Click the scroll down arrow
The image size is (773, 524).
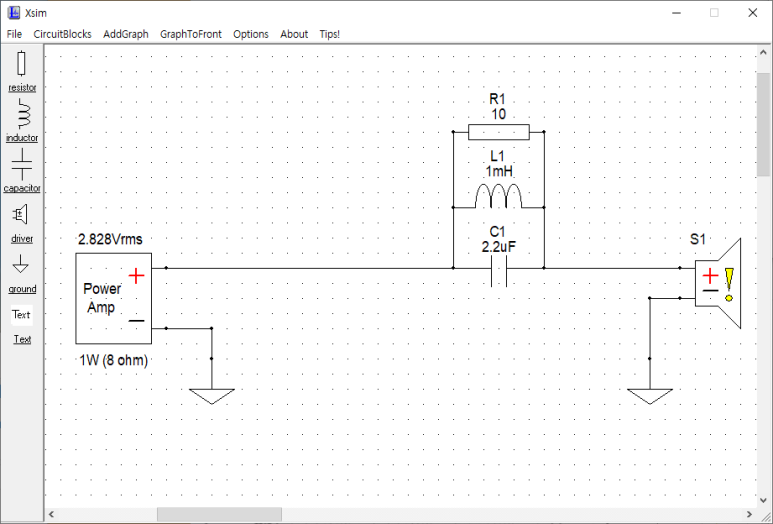763,500
